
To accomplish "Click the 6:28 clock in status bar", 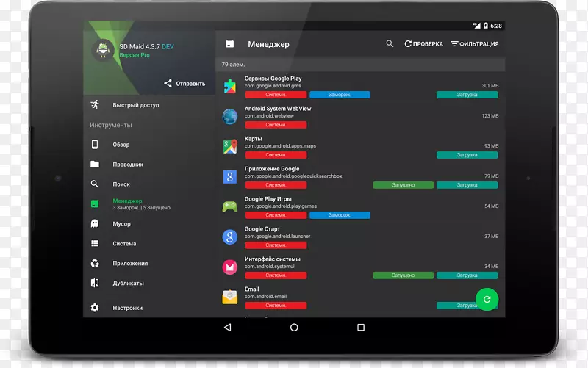I will pos(495,26).
